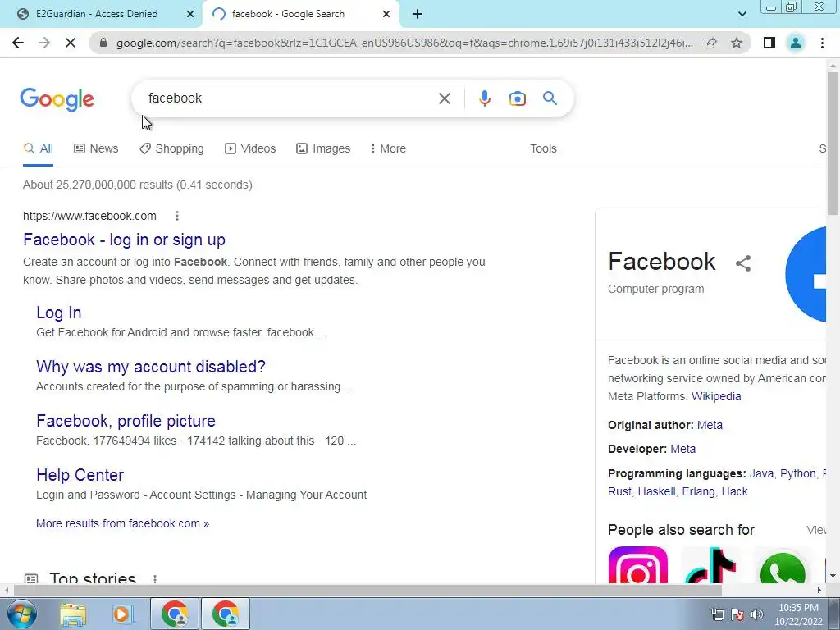Click the volume speaker tray icon
Screen dimensions: 840x630
[x=757, y=614]
